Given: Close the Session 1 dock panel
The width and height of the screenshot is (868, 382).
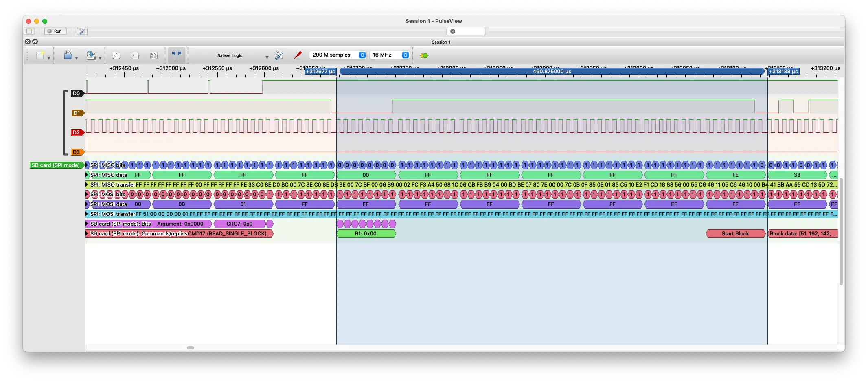Looking at the screenshot, I should (28, 42).
